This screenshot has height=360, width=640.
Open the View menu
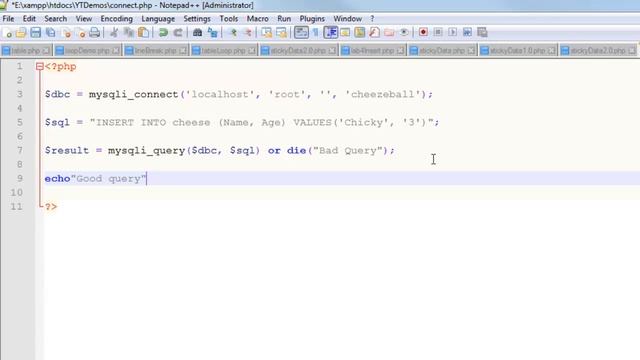coord(84,19)
